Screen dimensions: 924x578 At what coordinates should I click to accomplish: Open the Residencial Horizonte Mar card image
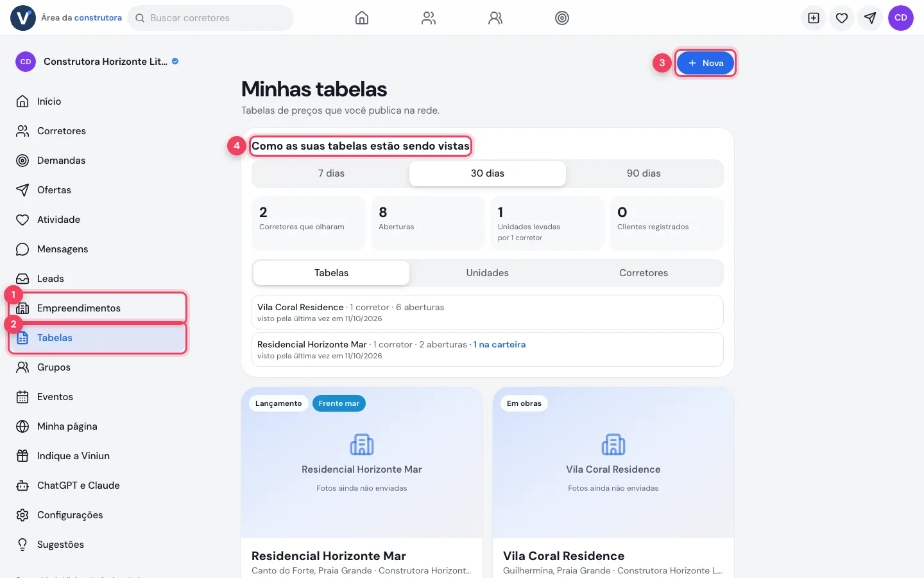pyautogui.click(x=362, y=462)
